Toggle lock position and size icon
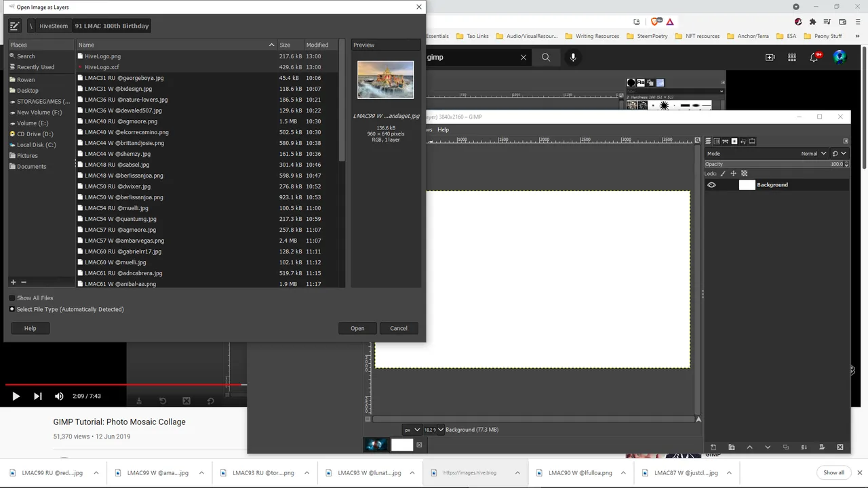868x488 pixels. tap(733, 174)
